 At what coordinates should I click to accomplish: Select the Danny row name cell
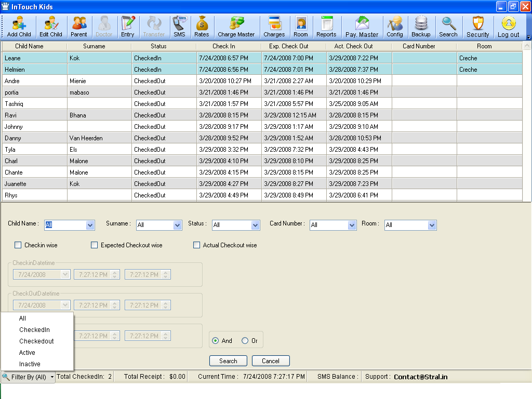[x=35, y=138]
